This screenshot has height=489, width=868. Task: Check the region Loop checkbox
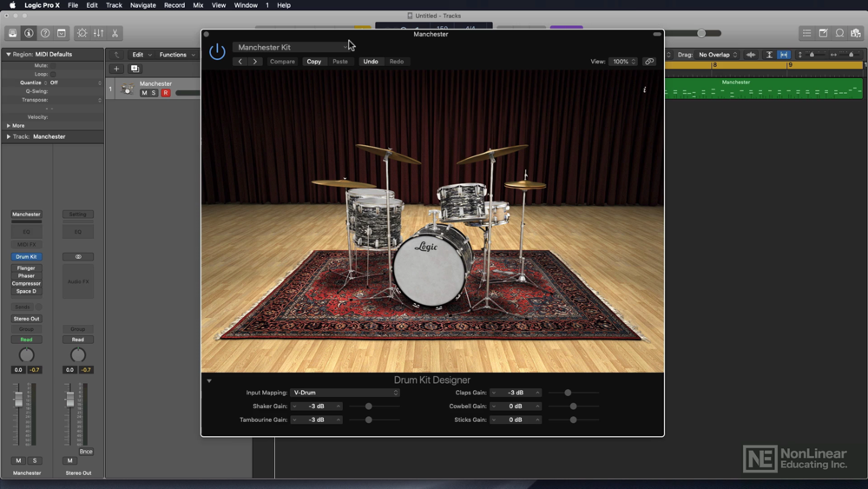pyautogui.click(x=53, y=74)
